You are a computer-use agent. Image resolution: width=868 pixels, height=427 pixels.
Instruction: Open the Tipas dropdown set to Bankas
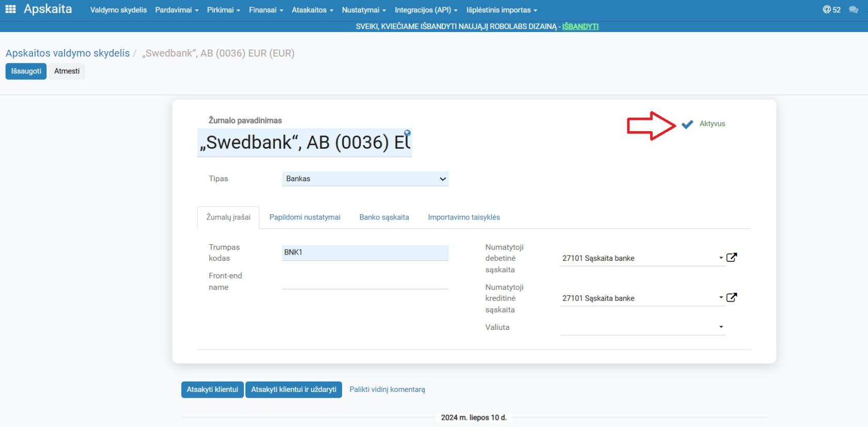point(365,179)
